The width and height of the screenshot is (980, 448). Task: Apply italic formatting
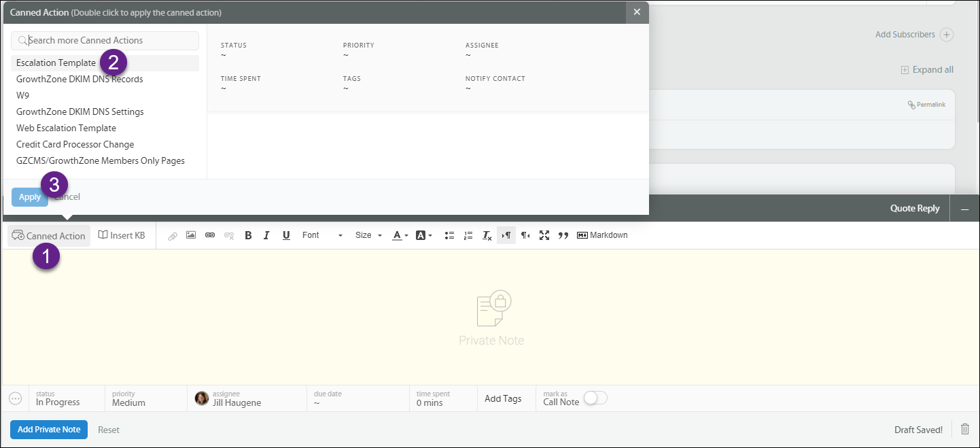(x=266, y=235)
